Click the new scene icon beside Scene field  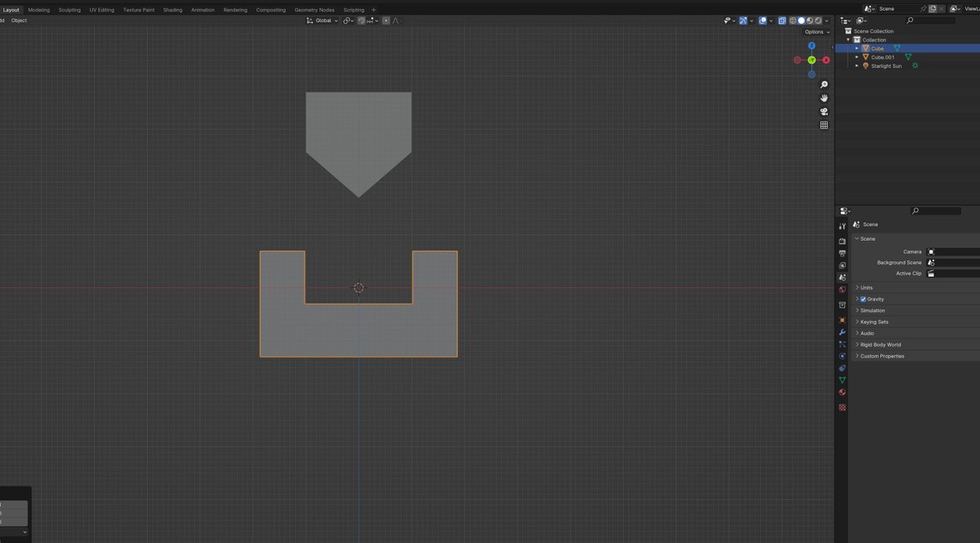click(933, 8)
